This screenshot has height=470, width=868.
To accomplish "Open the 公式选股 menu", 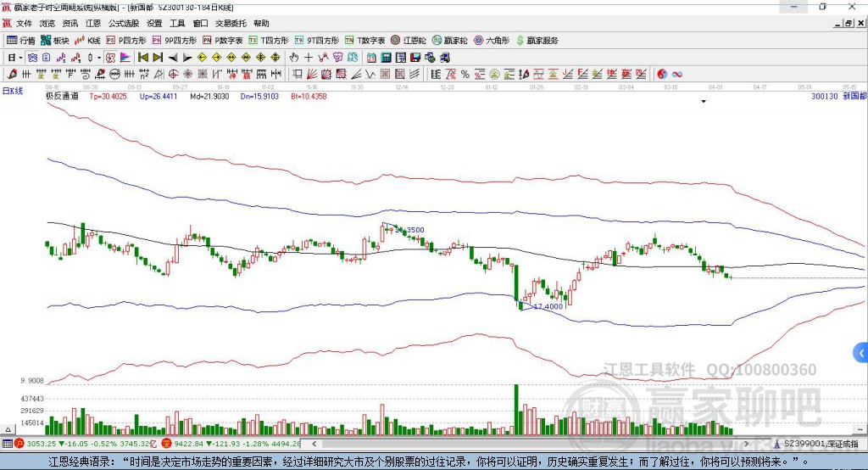I will (x=124, y=23).
